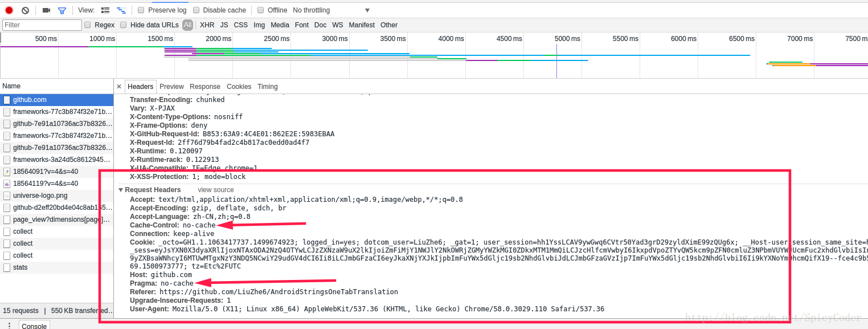868x329 pixels.
Task: Select the All filter type
Action: pos(188,25)
